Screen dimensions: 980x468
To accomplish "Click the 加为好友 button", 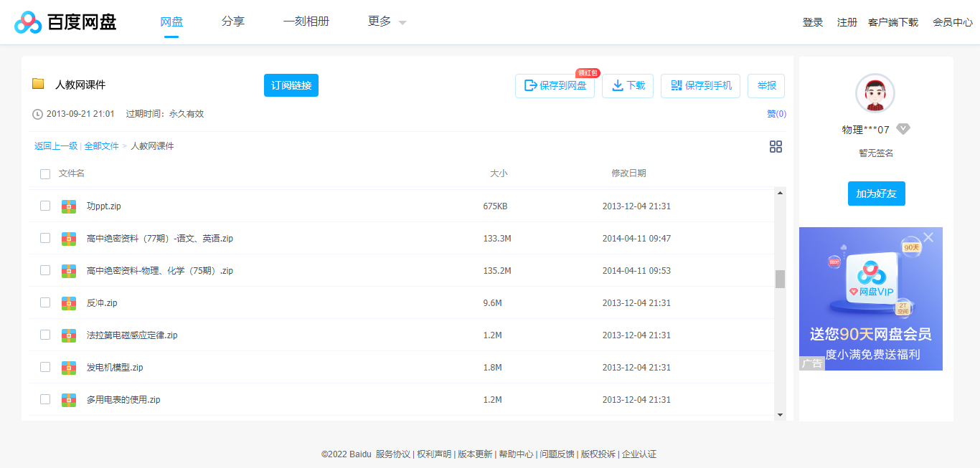I will (x=875, y=193).
